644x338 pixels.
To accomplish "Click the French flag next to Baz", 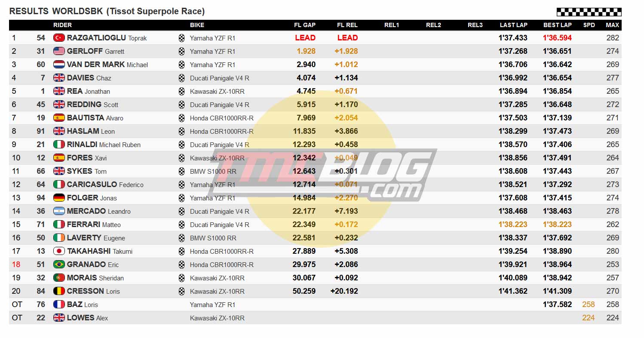I will [x=59, y=304].
